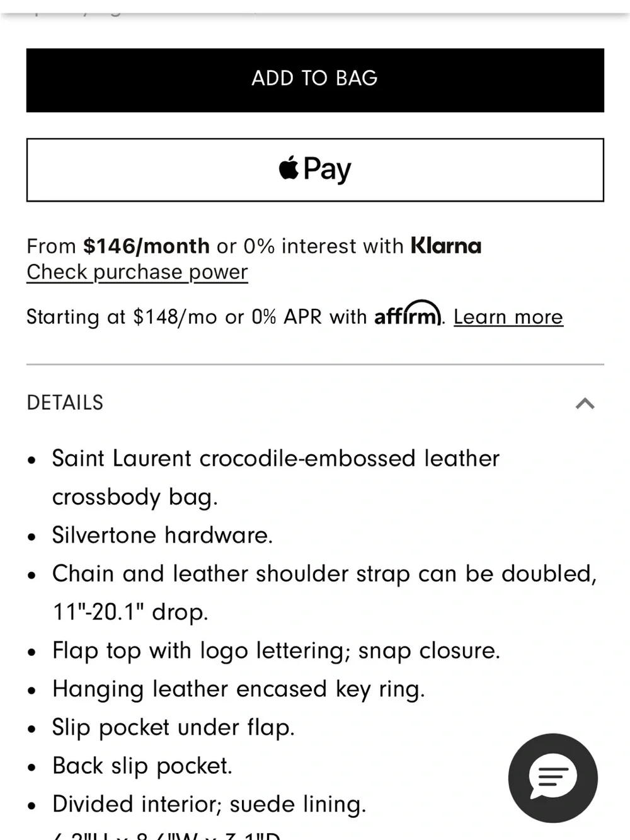
Task: Open the Check purchase power link
Action: click(137, 272)
